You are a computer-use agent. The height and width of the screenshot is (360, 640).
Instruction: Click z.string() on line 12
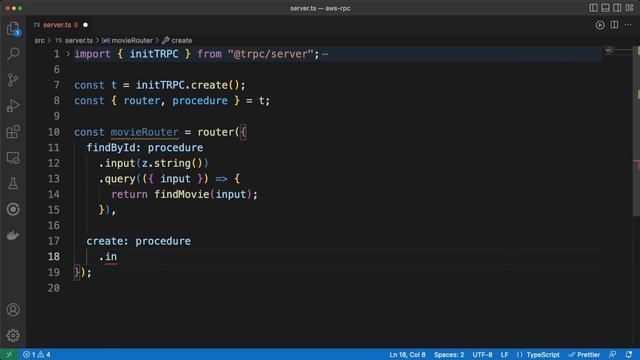[x=172, y=163]
